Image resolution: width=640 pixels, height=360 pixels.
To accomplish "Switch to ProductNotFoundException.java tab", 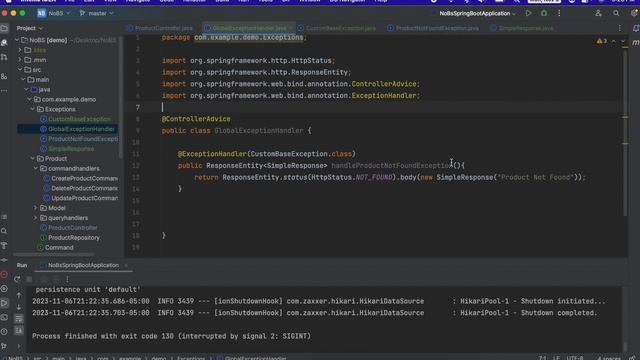I will click(x=433, y=28).
